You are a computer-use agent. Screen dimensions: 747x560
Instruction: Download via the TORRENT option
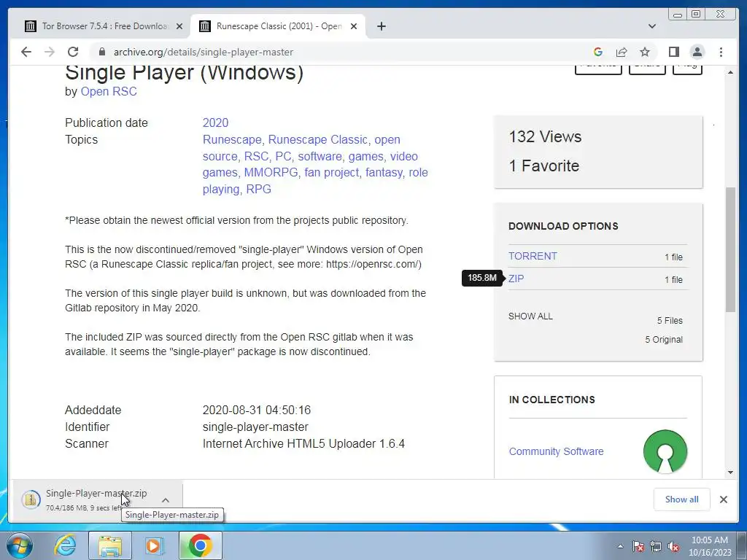[532, 256]
